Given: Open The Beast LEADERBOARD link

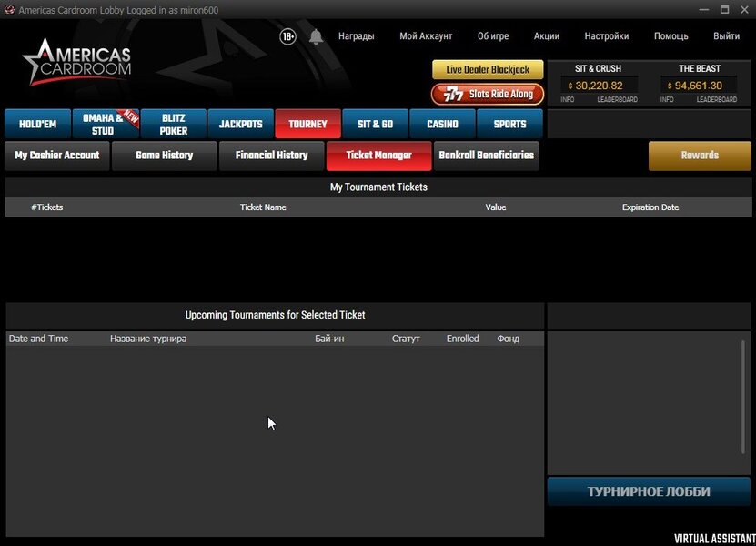Looking at the screenshot, I should tap(717, 99).
